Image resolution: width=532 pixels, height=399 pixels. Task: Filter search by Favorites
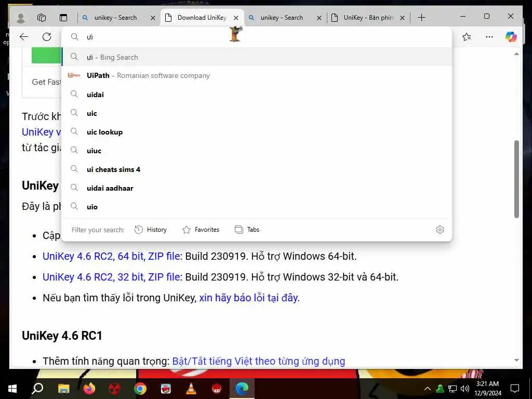click(x=201, y=230)
